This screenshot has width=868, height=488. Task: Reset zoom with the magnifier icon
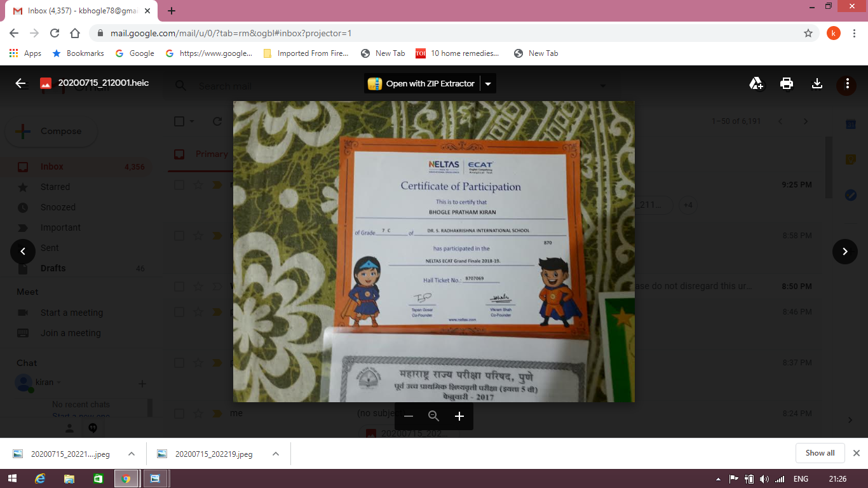pyautogui.click(x=434, y=416)
